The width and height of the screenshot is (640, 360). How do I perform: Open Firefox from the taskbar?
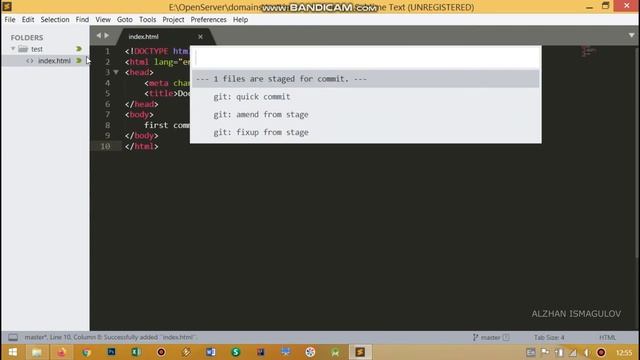coord(62,352)
